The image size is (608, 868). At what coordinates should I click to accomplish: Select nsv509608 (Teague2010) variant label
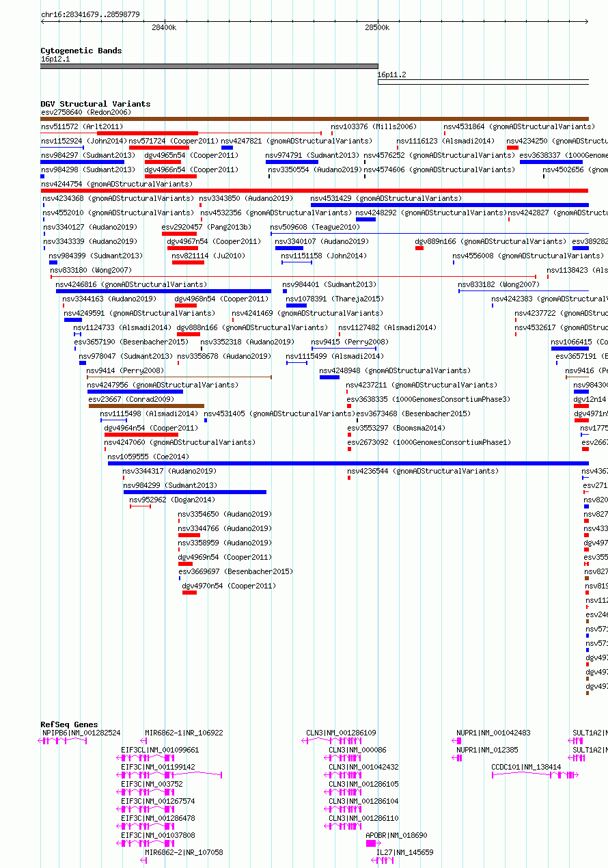tap(314, 227)
